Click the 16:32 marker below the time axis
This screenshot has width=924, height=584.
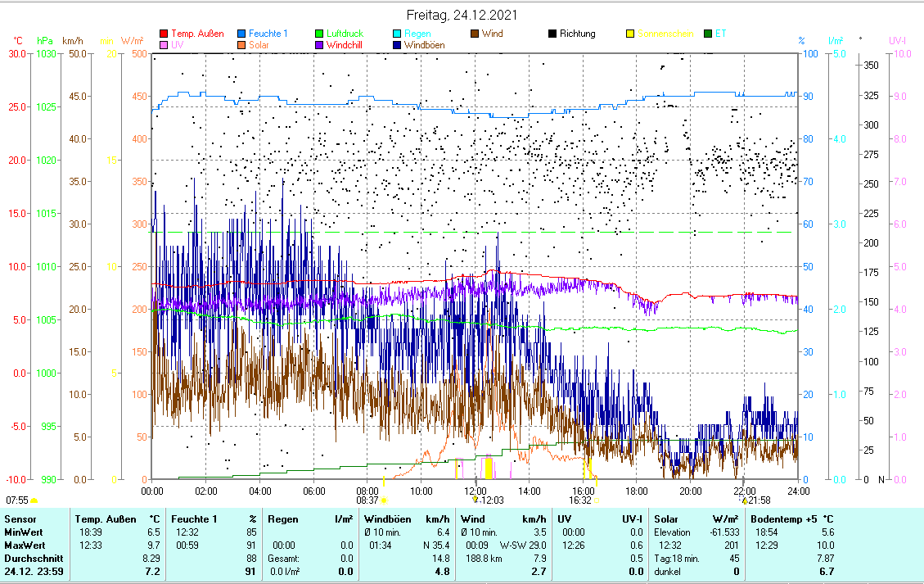tap(596, 500)
